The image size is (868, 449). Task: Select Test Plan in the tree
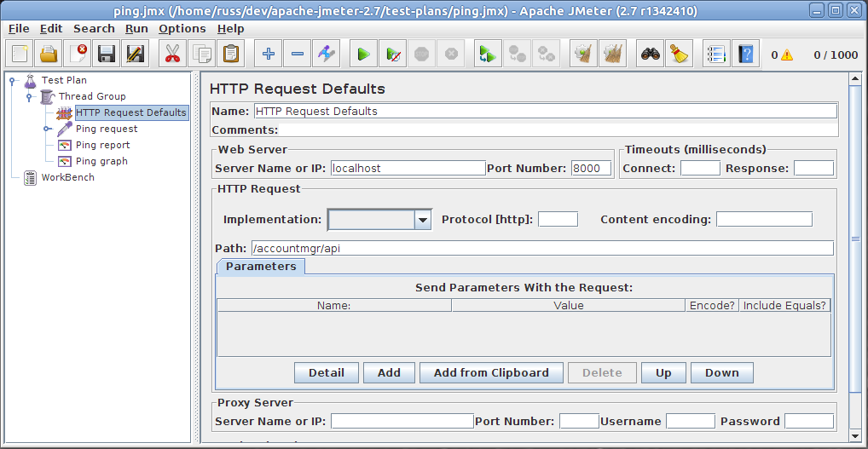click(64, 80)
